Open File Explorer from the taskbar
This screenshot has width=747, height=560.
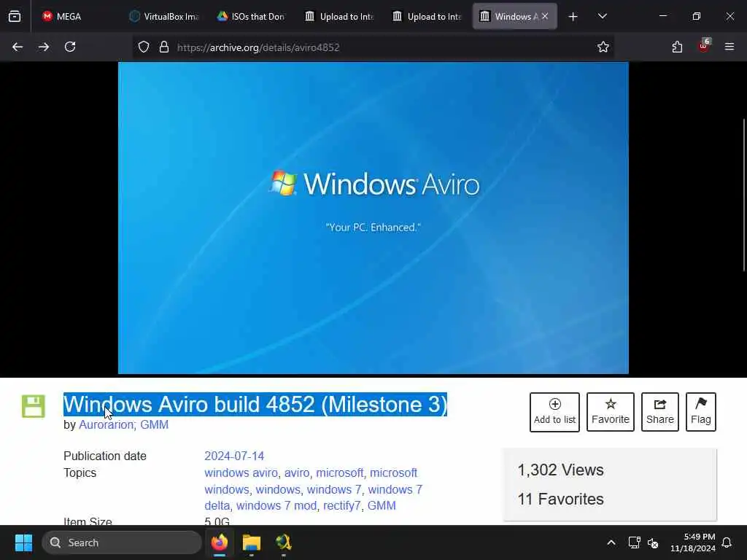click(x=251, y=542)
